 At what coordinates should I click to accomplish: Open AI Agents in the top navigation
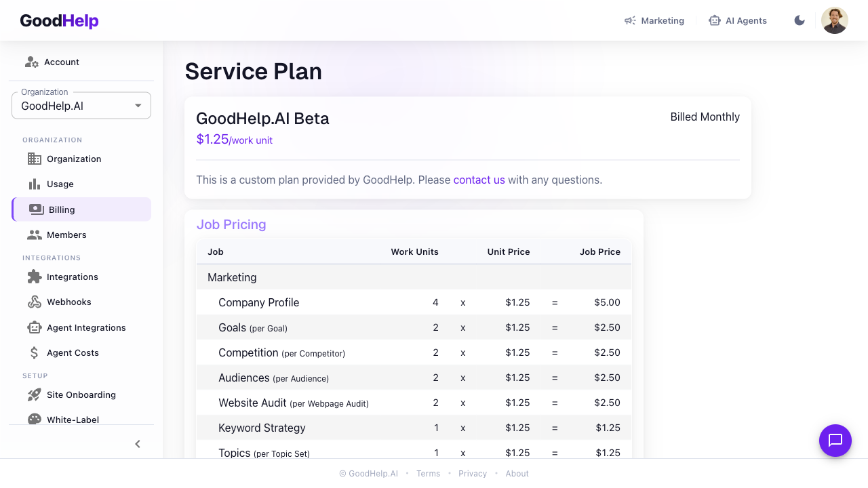pyautogui.click(x=738, y=21)
